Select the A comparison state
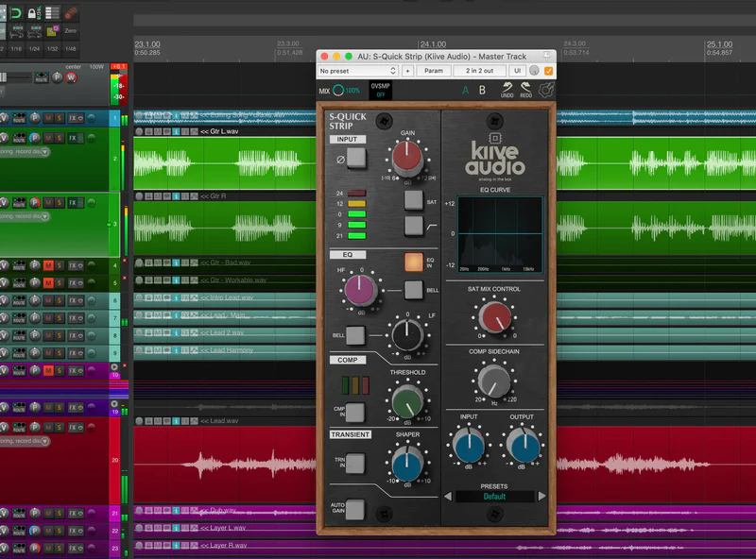756x559 pixels. coord(465,90)
